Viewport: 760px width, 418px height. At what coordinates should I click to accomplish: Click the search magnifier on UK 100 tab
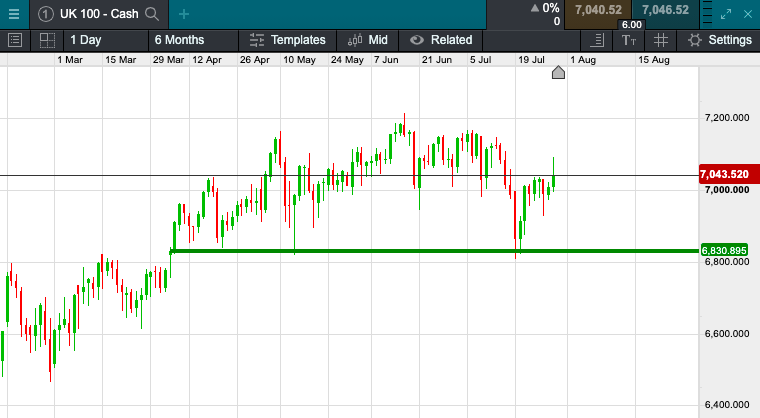pos(152,13)
